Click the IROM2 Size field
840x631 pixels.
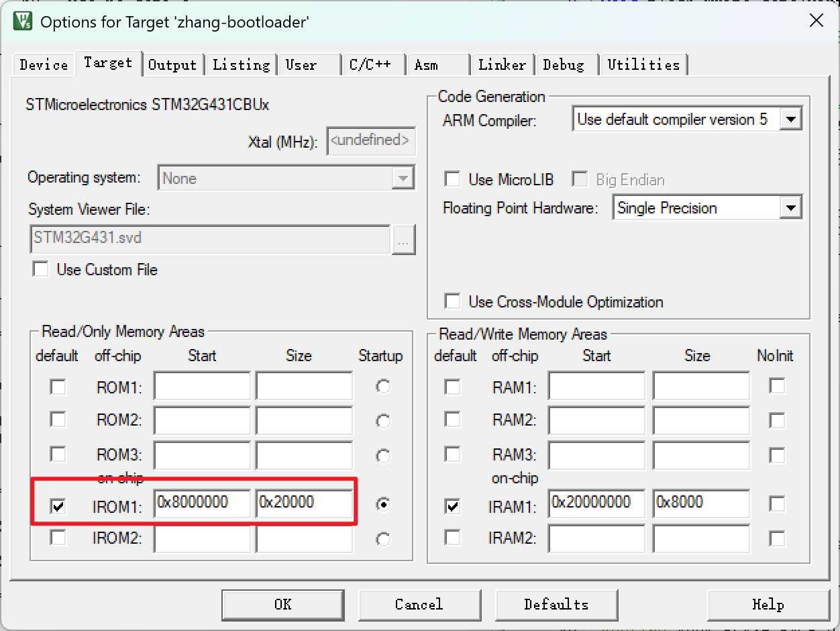304,539
